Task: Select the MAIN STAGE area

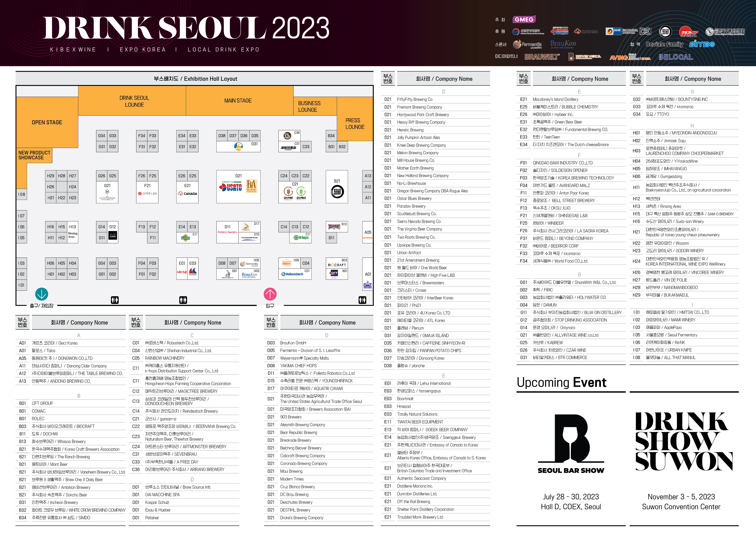Action: (238, 101)
